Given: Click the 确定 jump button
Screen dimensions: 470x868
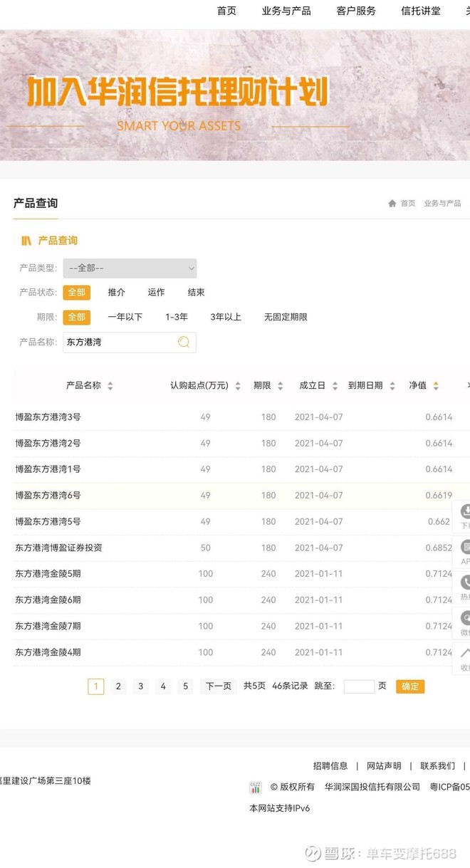Looking at the screenshot, I should point(410,686).
